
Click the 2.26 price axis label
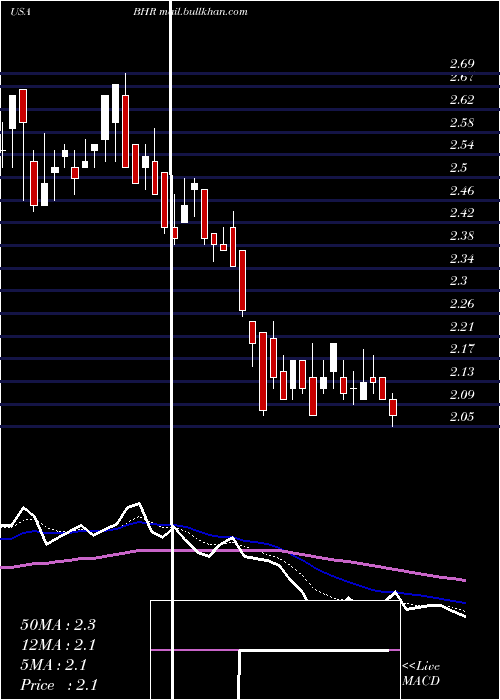(x=462, y=304)
